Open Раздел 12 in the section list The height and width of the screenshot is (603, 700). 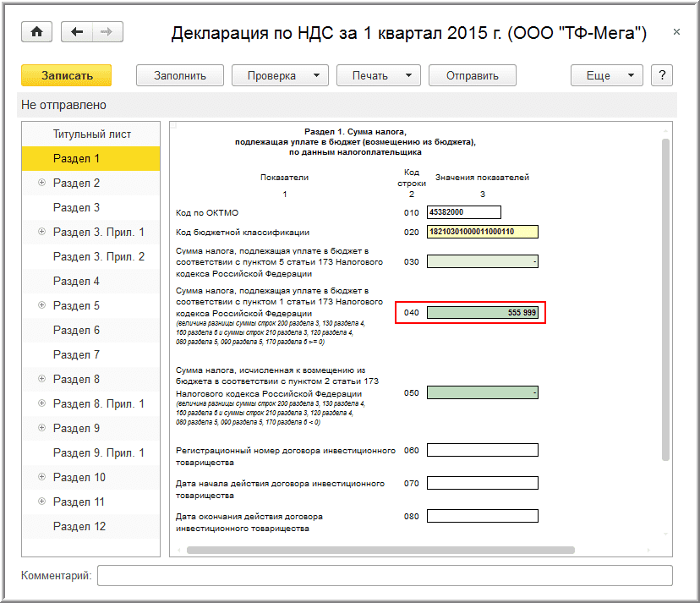pyautogui.click(x=91, y=526)
